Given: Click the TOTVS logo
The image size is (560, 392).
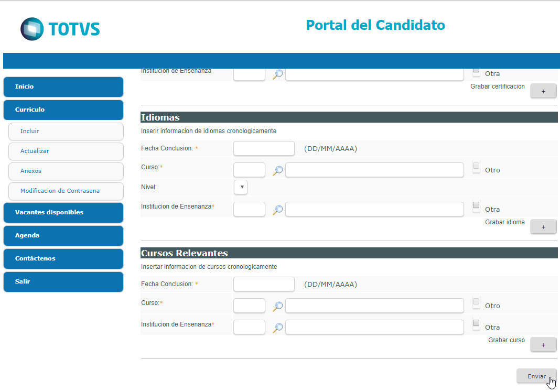Looking at the screenshot, I should (x=60, y=29).
